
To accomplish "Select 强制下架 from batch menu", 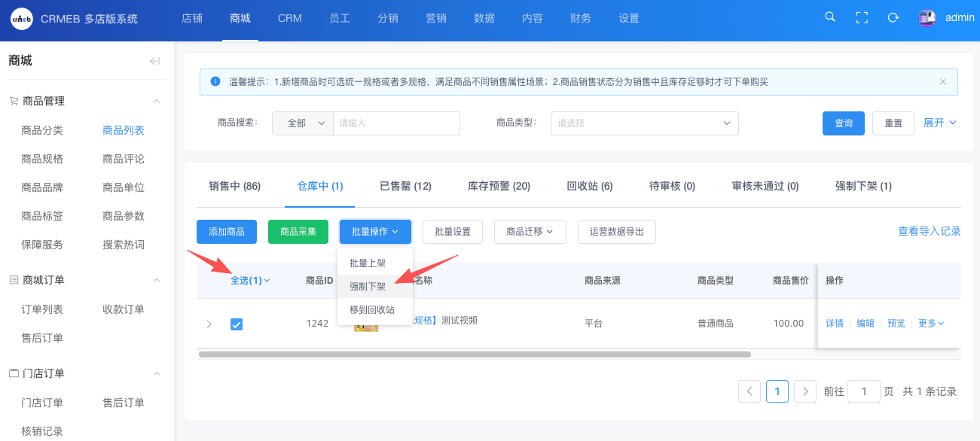I will pos(368,287).
